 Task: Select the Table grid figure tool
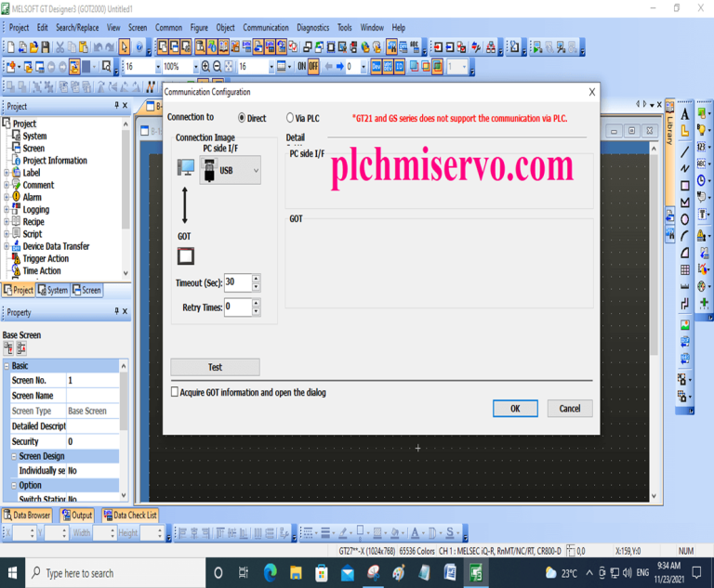685,270
